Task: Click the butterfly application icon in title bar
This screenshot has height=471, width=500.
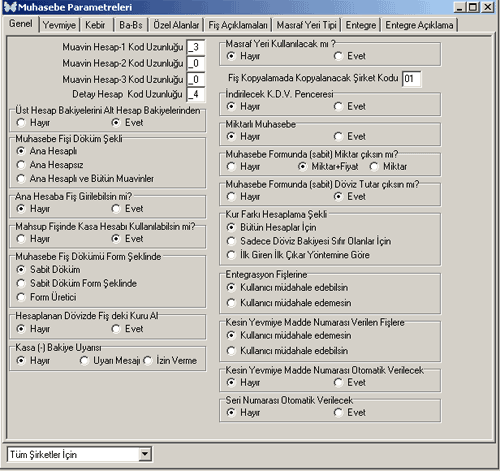Action: point(10,7)
